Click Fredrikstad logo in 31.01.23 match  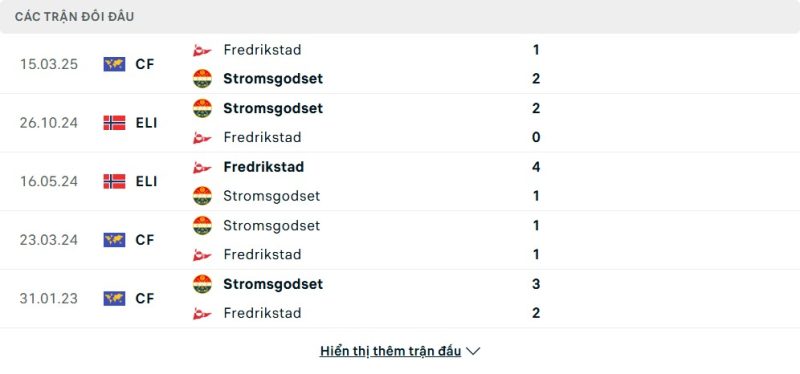click(x=202, y=313)
